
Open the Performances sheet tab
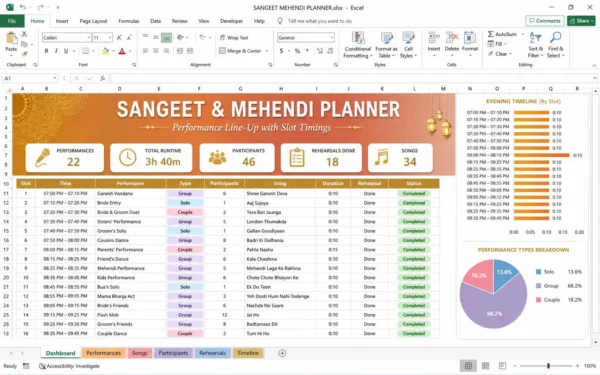(x=103, y=353)
